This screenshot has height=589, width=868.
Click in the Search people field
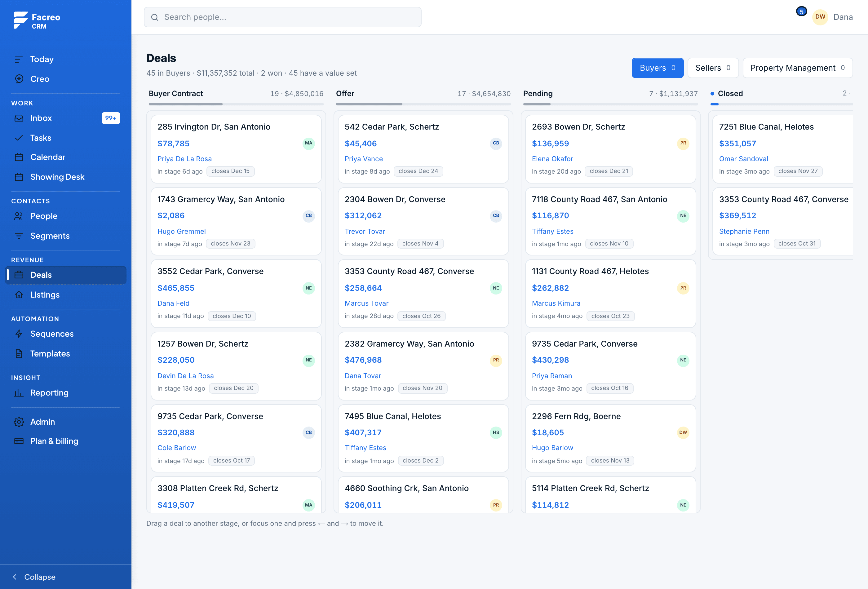point(282,17)
